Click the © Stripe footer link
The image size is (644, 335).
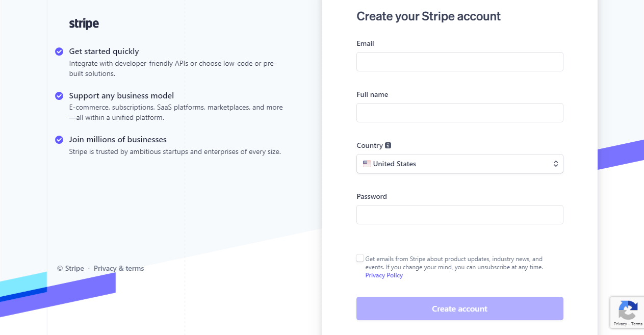coord(70,268)
